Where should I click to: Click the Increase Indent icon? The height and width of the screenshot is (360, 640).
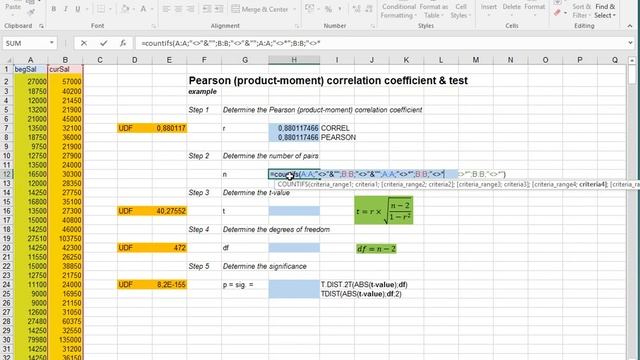pos(219,9)
